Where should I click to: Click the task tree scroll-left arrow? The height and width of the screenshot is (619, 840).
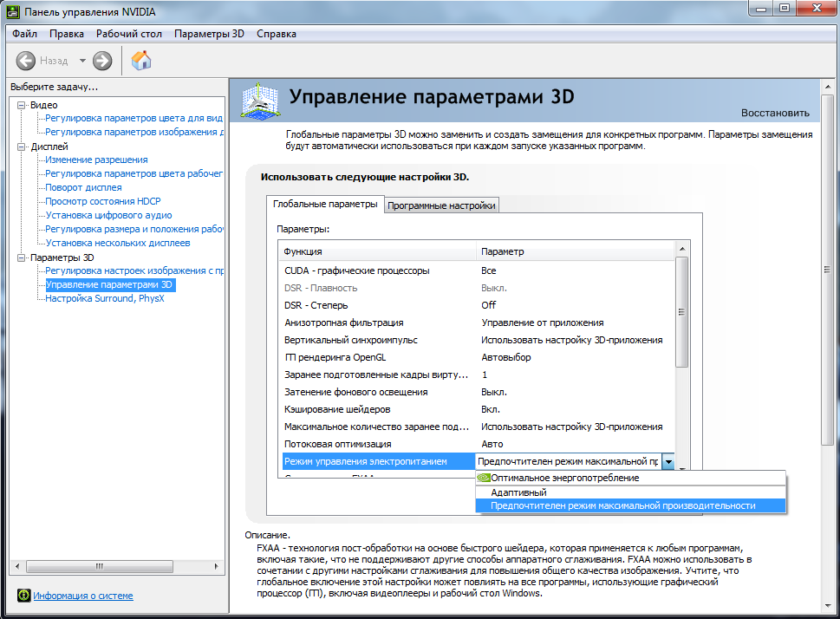click(17, 566)
